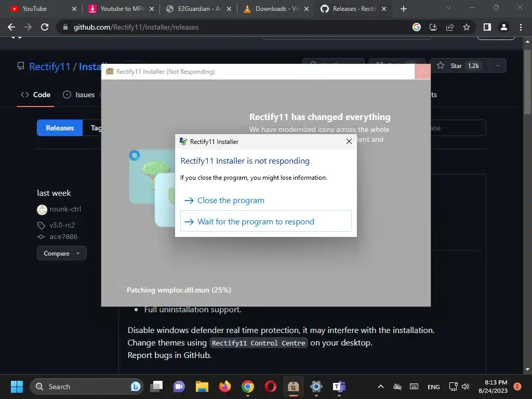Open Windows Start menu

pyautogui.click(x=17, y=387)
